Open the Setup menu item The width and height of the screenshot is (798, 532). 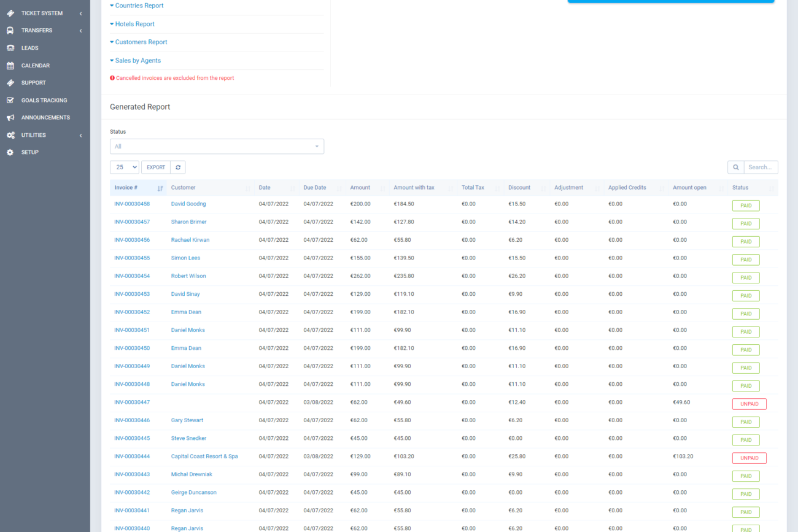click(30, 152)
